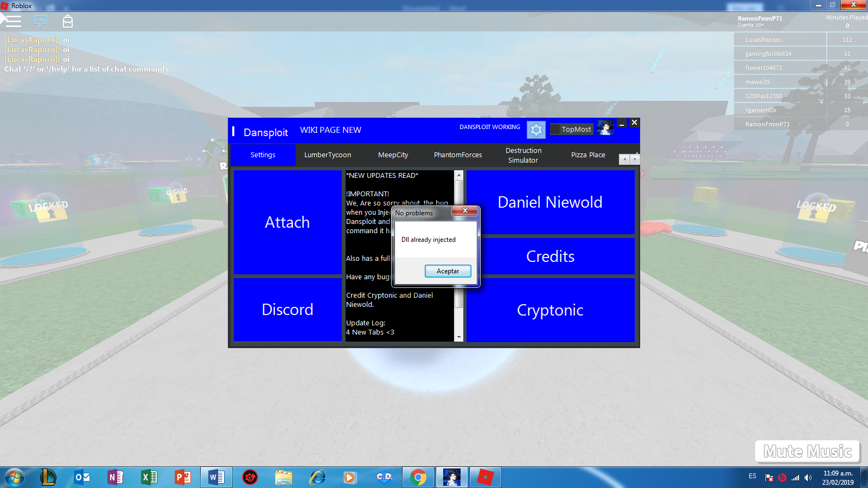This screenshot has width=868, height=488.
Task: Click the update log scroll up arrow
Action: (x=459, y=175)
